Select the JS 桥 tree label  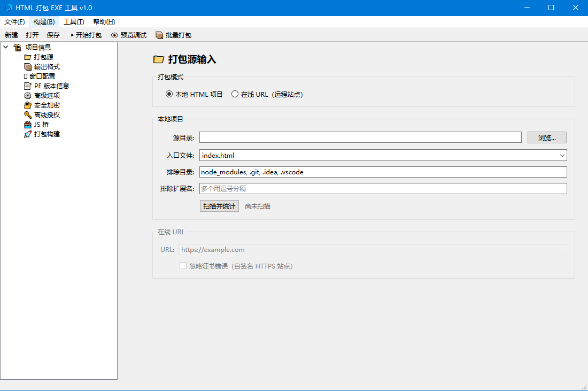(x=41, y=125)
